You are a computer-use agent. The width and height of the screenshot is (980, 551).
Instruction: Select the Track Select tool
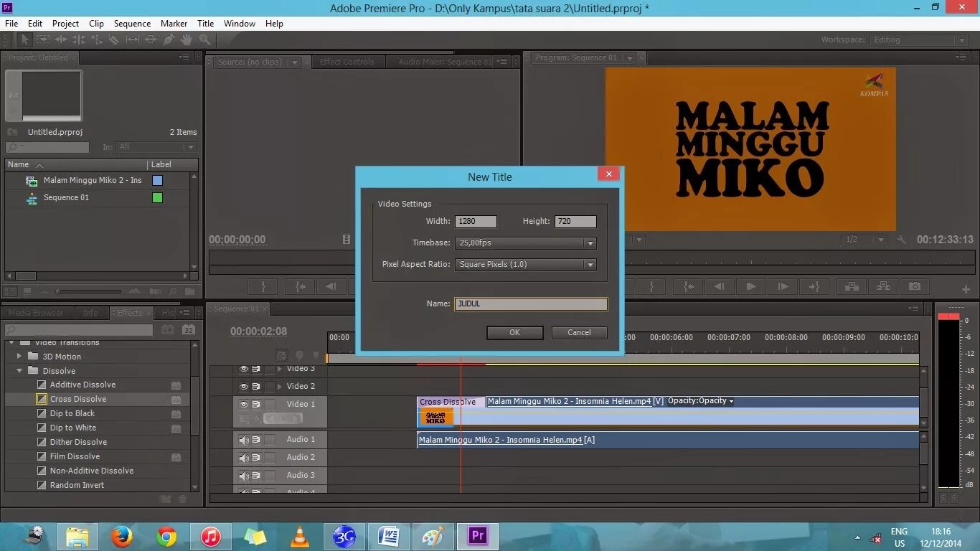coord(43,39)
